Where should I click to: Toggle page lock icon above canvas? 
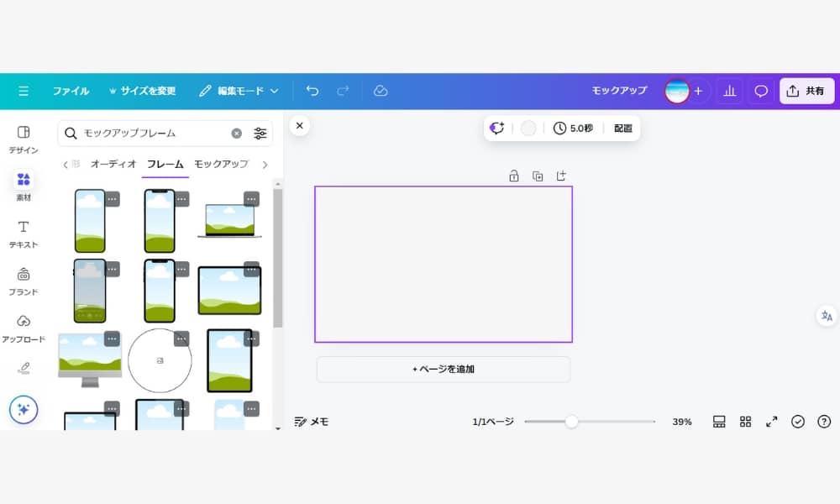514,176
